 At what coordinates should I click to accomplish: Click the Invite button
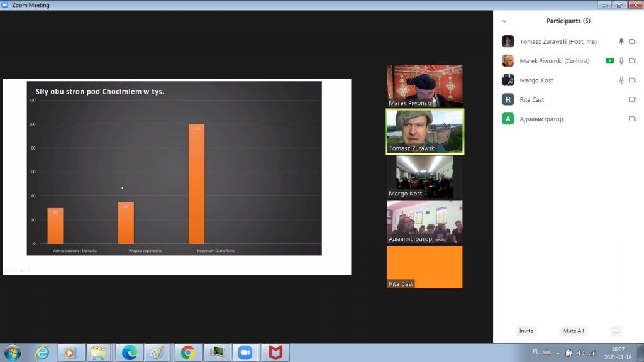coord(526,331)
